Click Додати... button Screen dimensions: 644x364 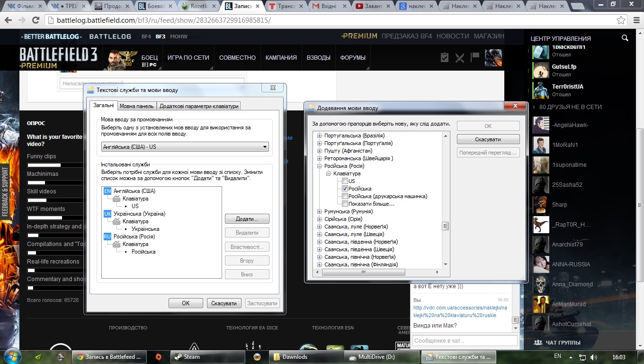click(x=247, y=219)
